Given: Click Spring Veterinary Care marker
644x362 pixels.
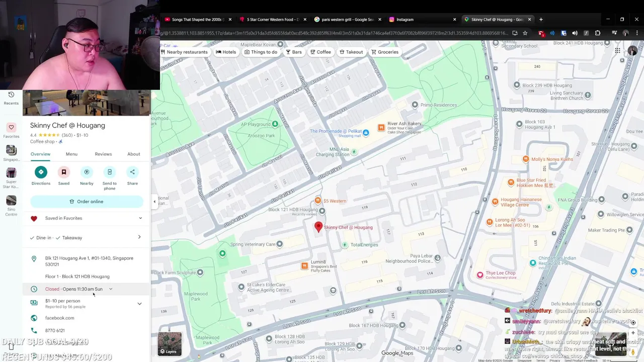Looking at the screenshot, I should point(280,244).
